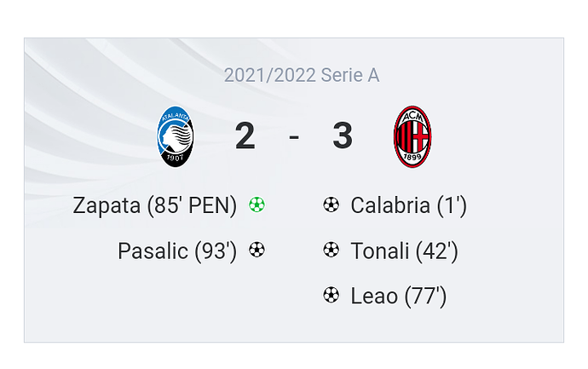Open scorer Calabria's name
The width and height of the screenshot is (588, 369).
390,205
